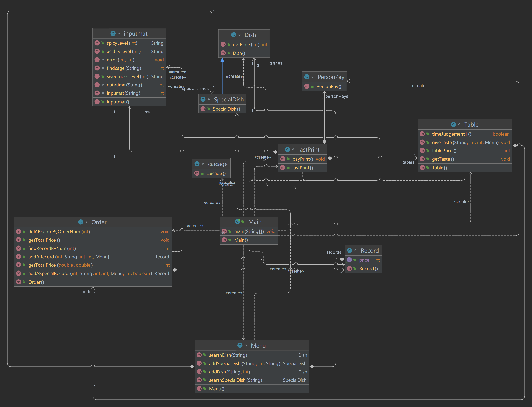Screen dimensions: 532x407
Task: Select the Menu class header
Action: click(x=258, y=345)
